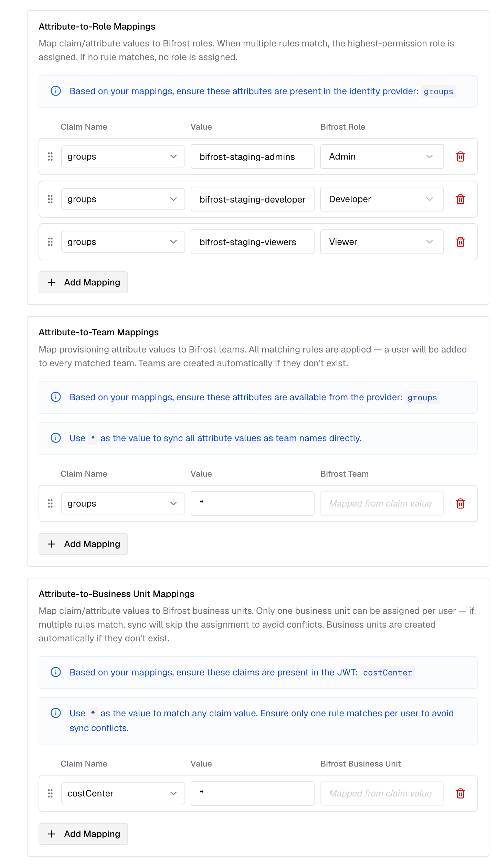Click the Bifrost Team column header

(x=345, y=474)
